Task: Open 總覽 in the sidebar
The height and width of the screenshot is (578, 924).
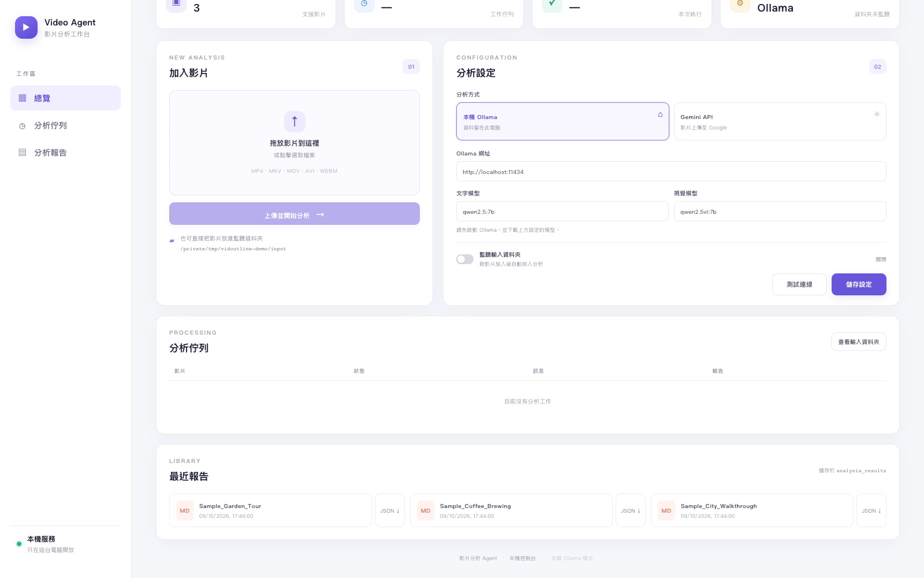Action: pyautogui.click(x=65, y=98)
